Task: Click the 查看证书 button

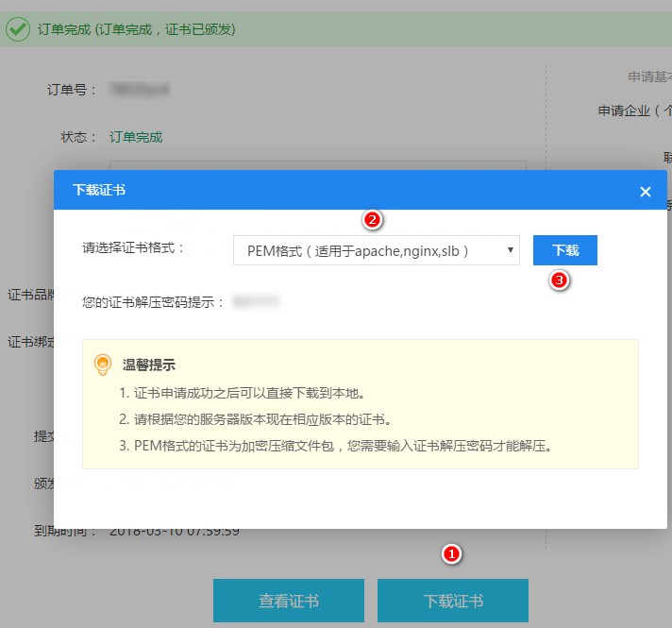Action: point(289,601)
